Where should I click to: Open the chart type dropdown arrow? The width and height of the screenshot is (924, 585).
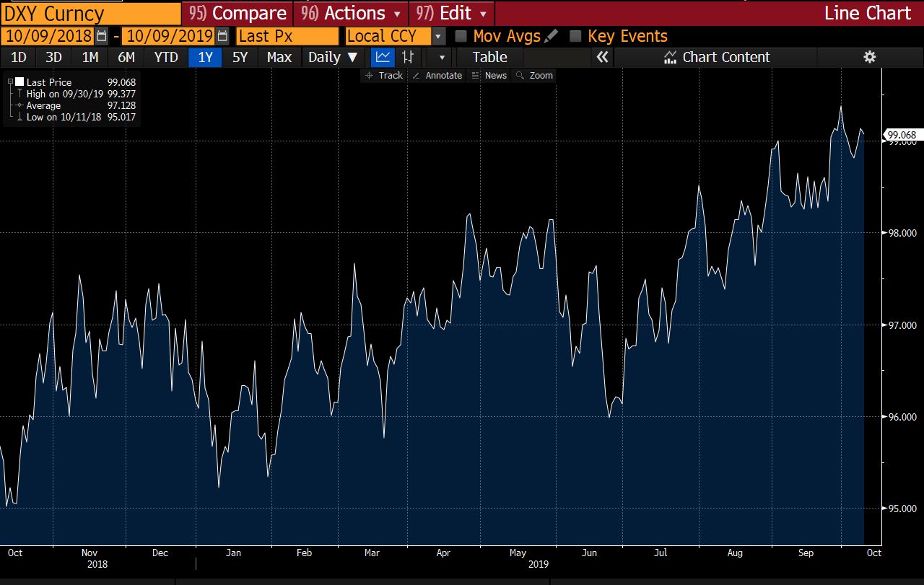[x=442, y=57]
